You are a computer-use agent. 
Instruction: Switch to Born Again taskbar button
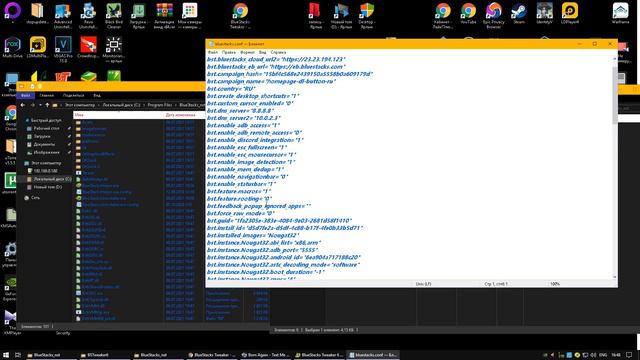pyautogui.click(x=265, y=355)
